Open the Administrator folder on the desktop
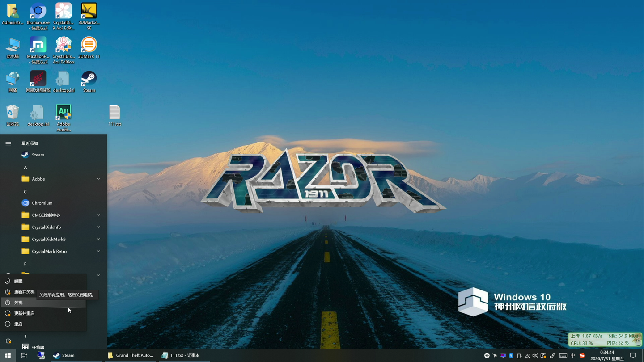644x362 pixels. coord(13,14)
